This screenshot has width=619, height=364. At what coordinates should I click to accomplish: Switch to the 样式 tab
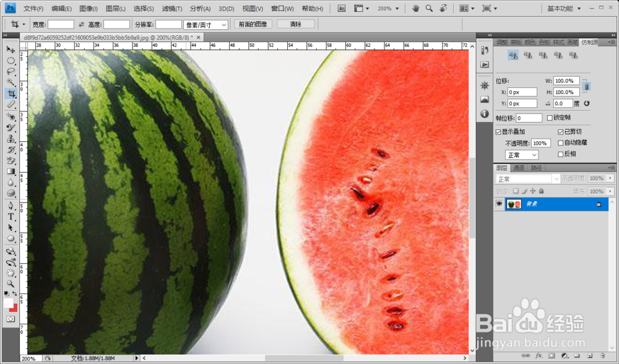558,42
